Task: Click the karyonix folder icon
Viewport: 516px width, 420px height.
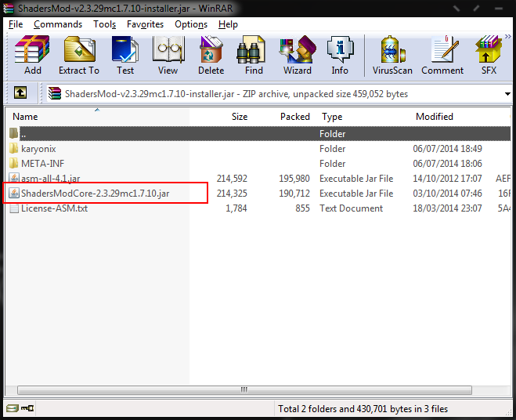Action: click(14, 149)
